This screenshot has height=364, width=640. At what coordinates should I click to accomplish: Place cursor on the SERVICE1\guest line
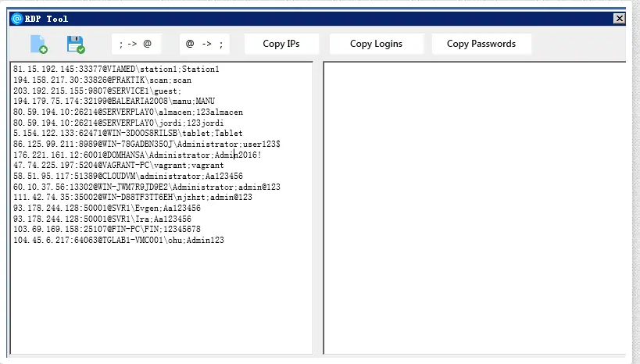point(97,91)
